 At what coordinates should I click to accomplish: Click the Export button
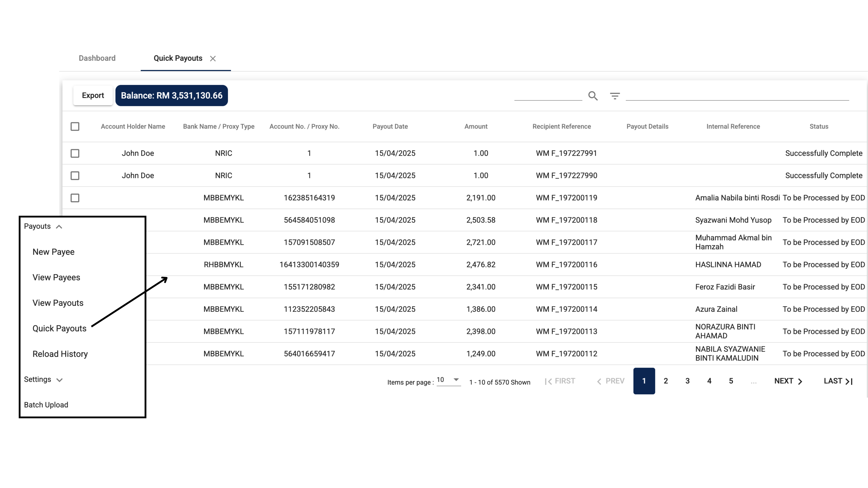[93, 95]
